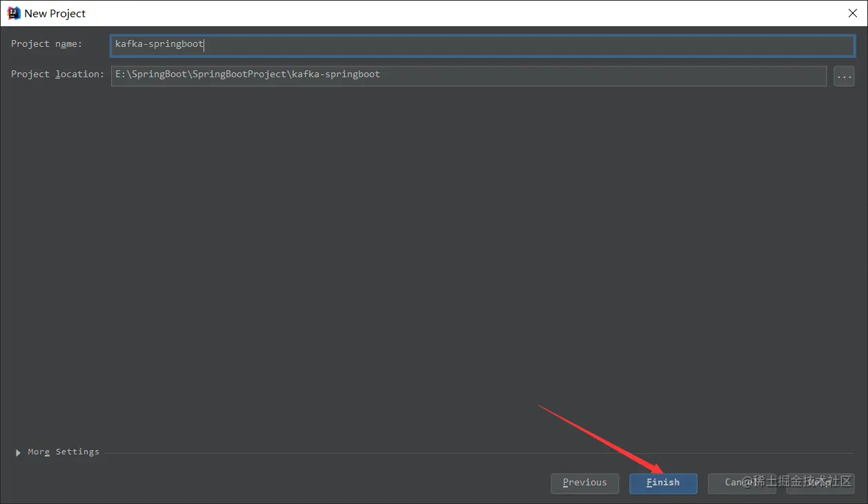This screenshot has height=504, width=868.
Task: Expand the More Settings section
Action: pyautogui.click(x=18, y=453)
